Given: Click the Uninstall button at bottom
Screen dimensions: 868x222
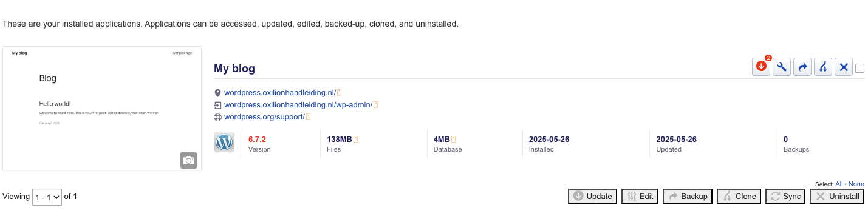Looking at the screenshot, I should [837, 197].
